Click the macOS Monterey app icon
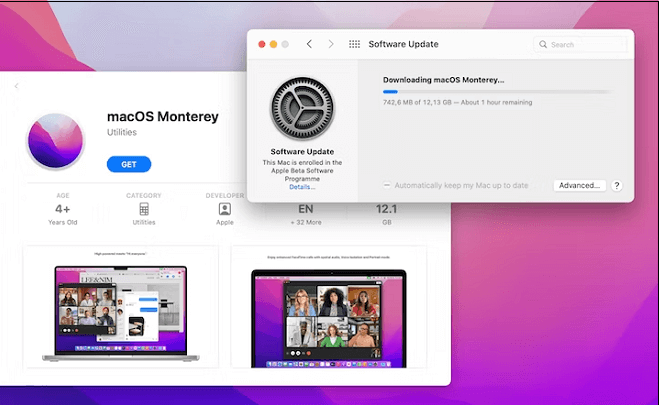 pyautogui.click(x=55, y=140)
